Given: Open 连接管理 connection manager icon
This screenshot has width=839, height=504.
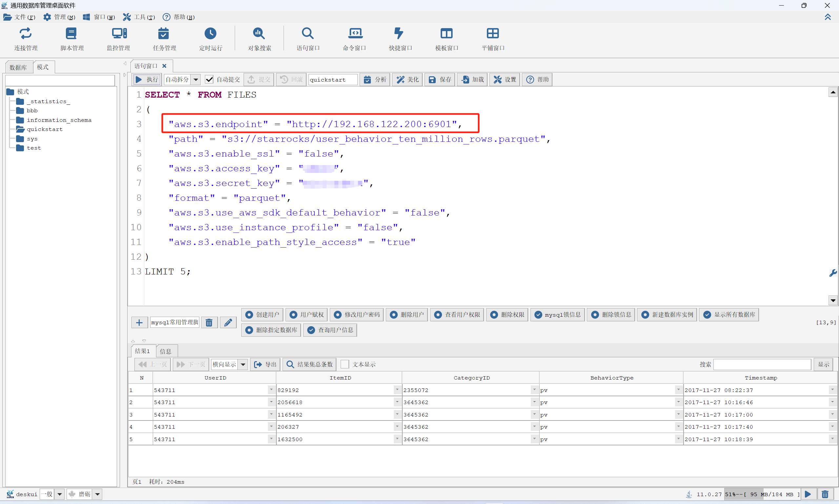Looking at the screenshot, I should (26, 34).
